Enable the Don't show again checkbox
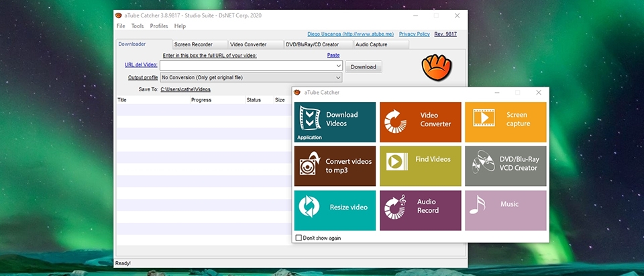Viewport: 644px width, 276px height. tap(299, 238)
